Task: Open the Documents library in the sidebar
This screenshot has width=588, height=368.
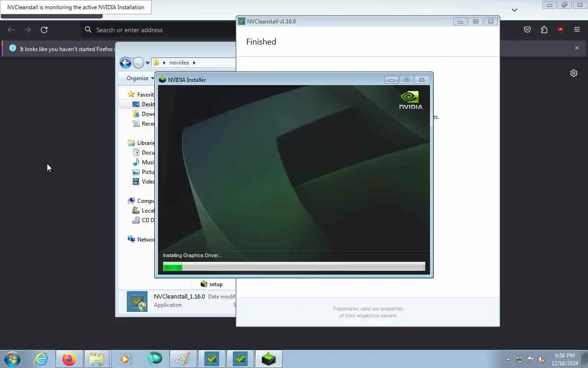Action: (x=143, y=153)
